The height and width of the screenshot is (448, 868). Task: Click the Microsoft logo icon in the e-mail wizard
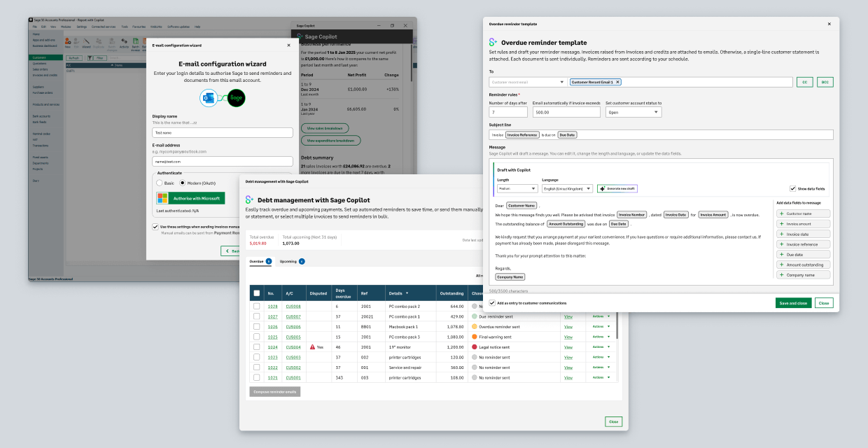[163, 198]
